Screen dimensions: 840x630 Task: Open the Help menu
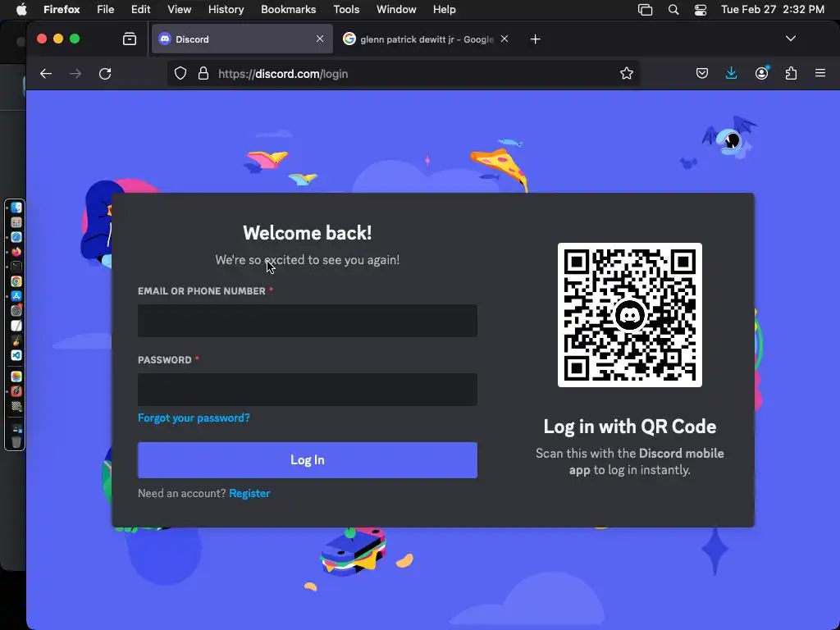(x=444, y=10)
